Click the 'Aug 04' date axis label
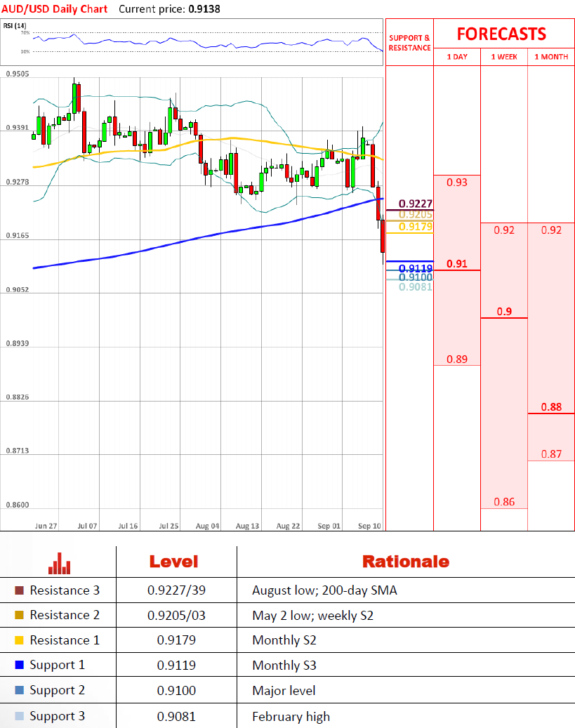Viewport: 575px width, 728px height. [x=207, y=526]
